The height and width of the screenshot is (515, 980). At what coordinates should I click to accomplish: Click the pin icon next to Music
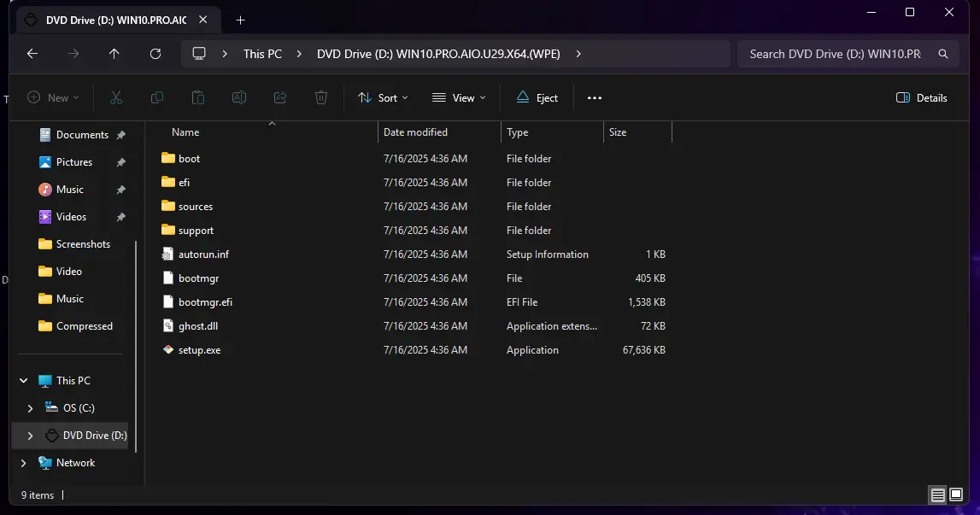[x=121, y=190]
